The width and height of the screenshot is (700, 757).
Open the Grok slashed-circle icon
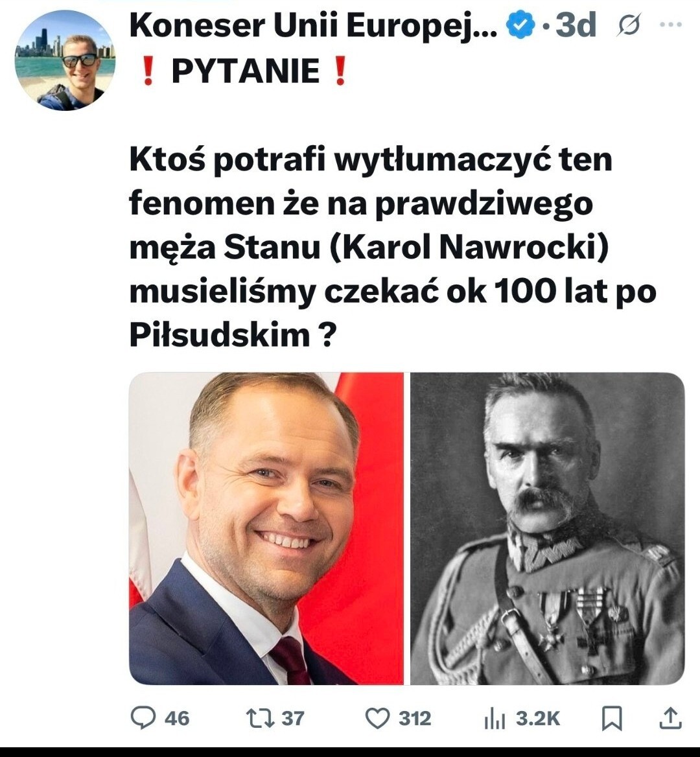tap(629, 26)
